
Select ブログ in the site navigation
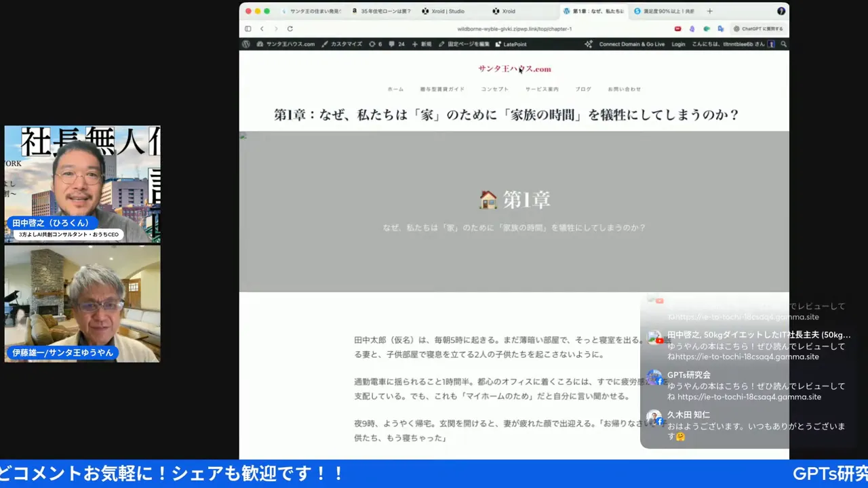click(x=583, y=89)
